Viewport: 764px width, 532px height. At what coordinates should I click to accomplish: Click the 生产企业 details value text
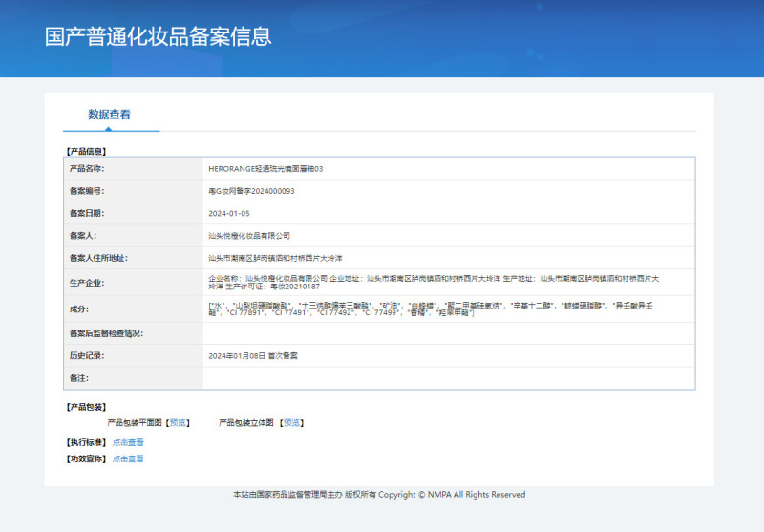[x=434, y=283]
